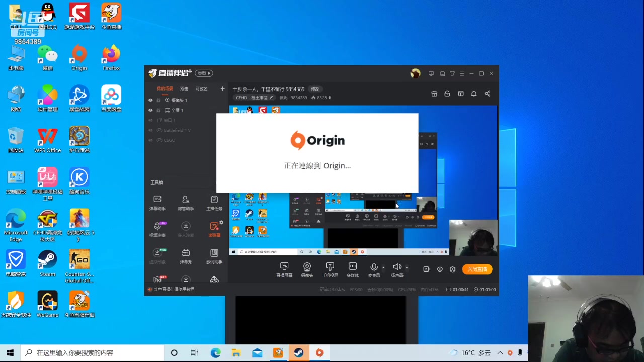
Task: Open the 歌词助手 tool
Action: pyautogui.click(x=214, y=256)
